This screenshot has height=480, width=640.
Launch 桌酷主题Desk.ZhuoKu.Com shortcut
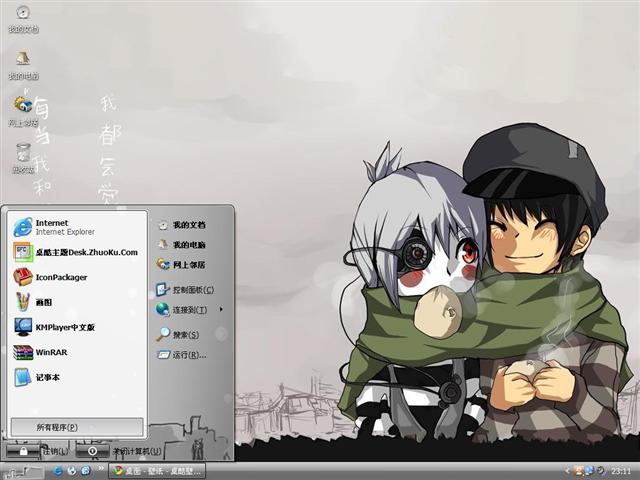point(78,252)
